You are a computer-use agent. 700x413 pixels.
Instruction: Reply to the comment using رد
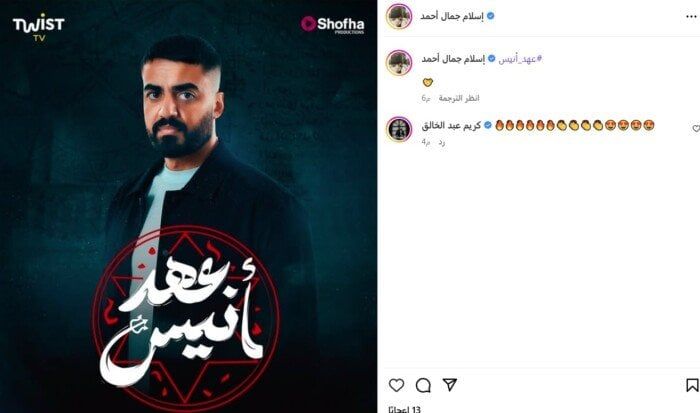(x=441, y=142)
